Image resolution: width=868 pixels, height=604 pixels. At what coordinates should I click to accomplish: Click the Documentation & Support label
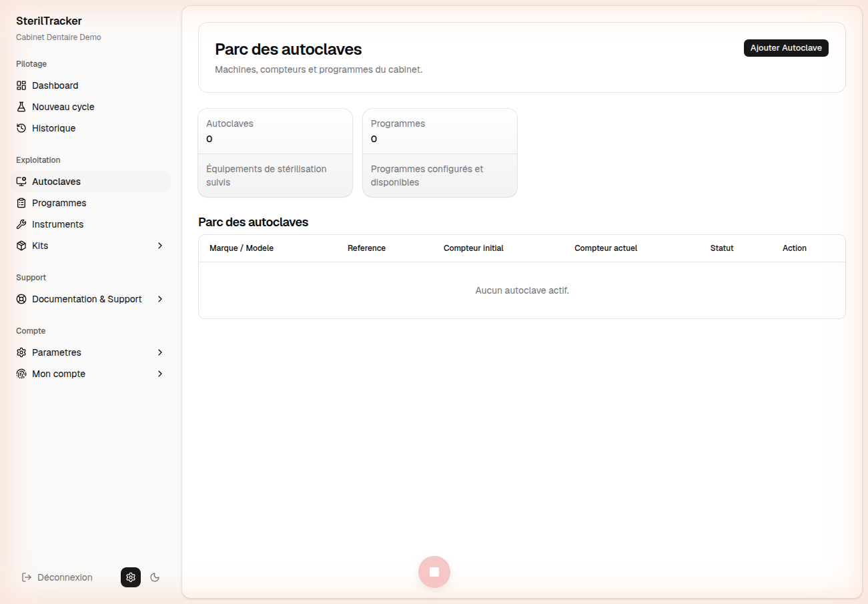click(x=87, y=299)
